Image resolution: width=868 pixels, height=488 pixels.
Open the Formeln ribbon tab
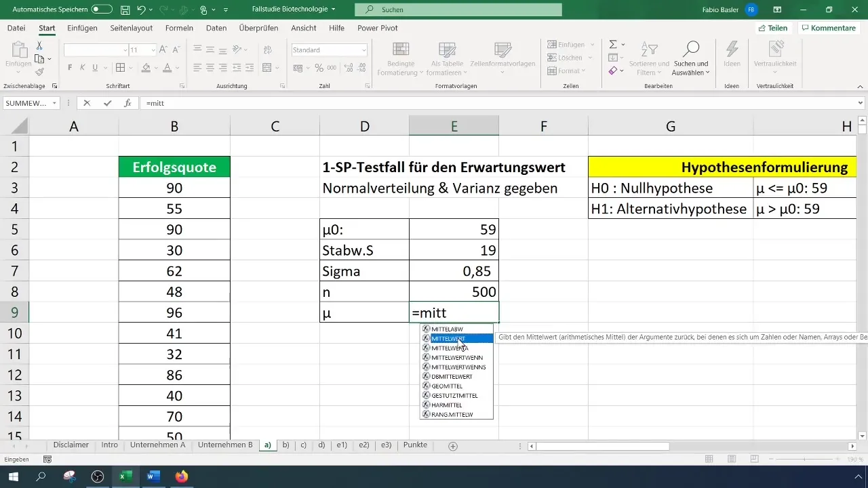pos(179,28)
